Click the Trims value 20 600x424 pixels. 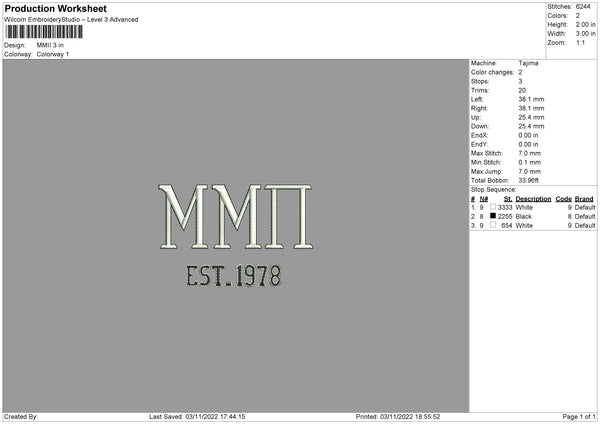(x=522, y=90)
